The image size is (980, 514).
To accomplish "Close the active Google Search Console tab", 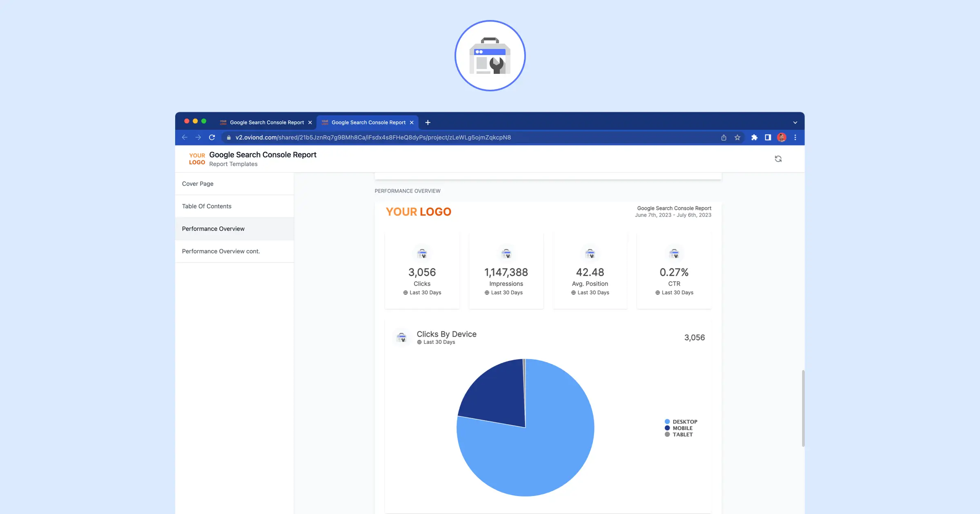I will point(412,122).
